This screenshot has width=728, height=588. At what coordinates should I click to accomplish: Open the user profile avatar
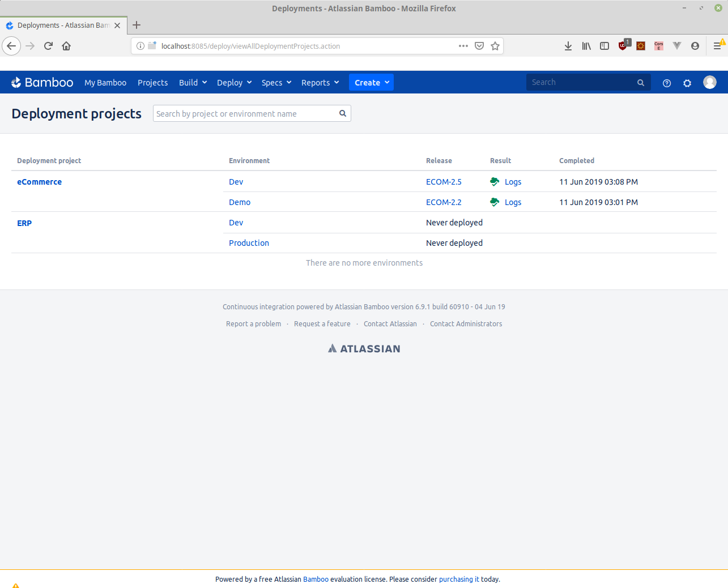click(709, 83)
